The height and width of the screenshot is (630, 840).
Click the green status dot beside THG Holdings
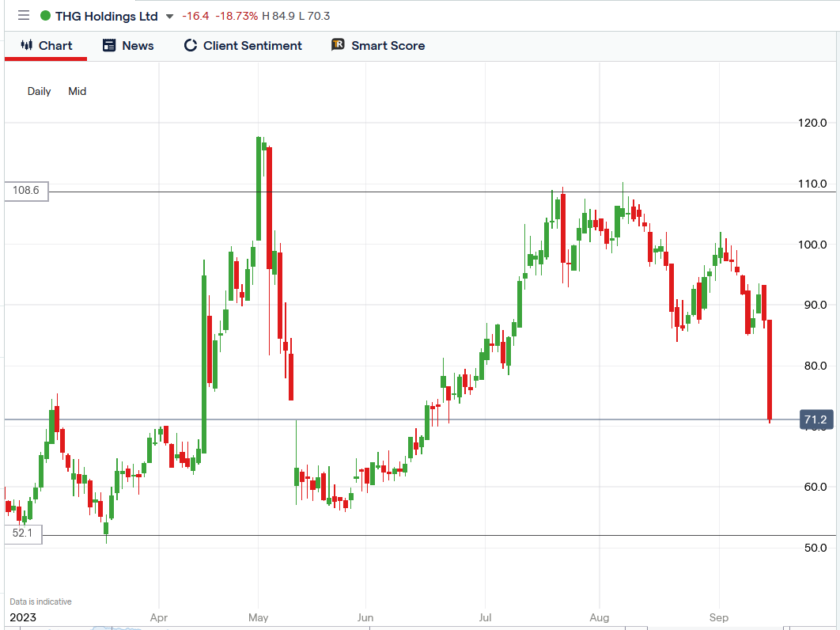click(46, 16)
